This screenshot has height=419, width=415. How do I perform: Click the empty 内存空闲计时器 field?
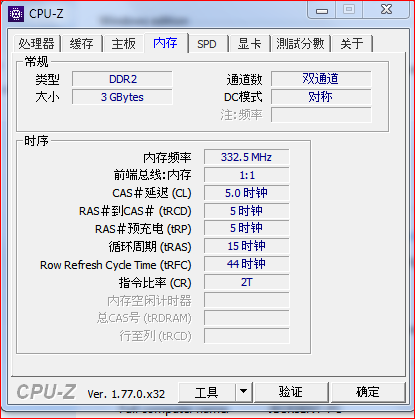click(x=247, y=300)
